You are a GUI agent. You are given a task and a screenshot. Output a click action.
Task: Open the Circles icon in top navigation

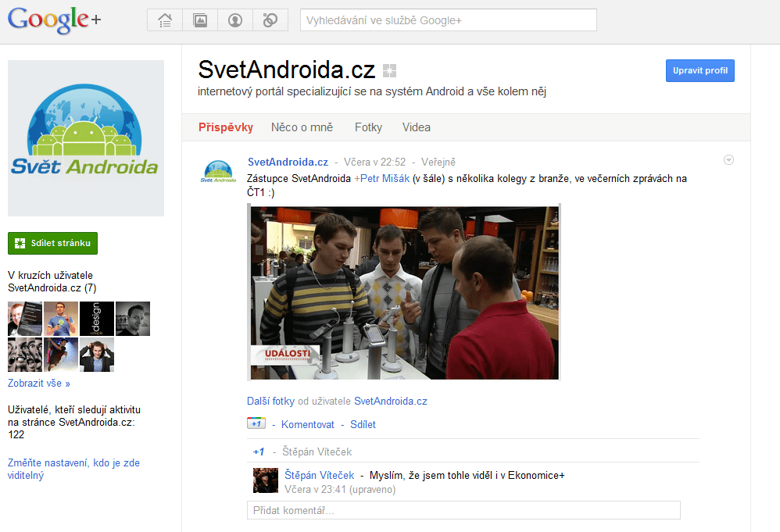[x=270, y=20]
